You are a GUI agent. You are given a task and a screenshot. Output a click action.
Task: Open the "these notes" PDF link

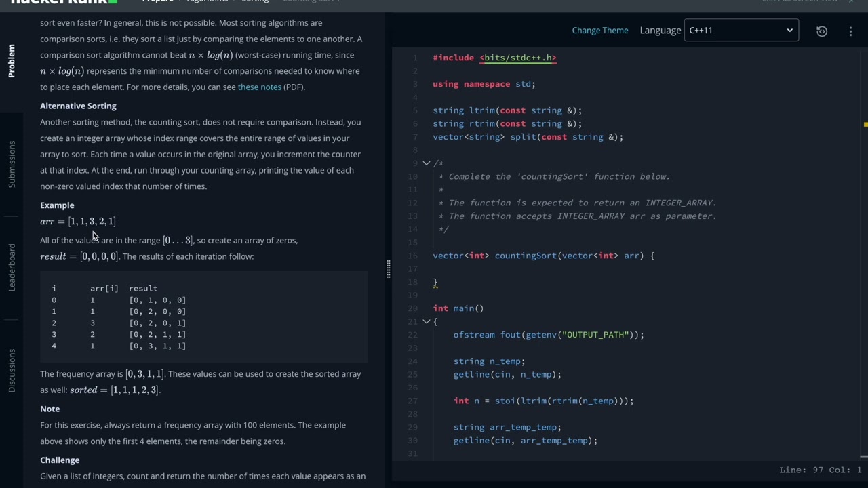259,87
